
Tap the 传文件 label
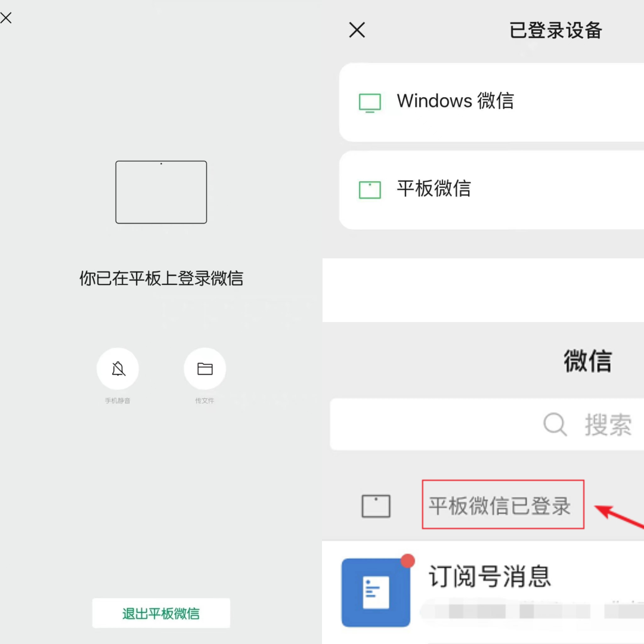[x=205, y=401]
